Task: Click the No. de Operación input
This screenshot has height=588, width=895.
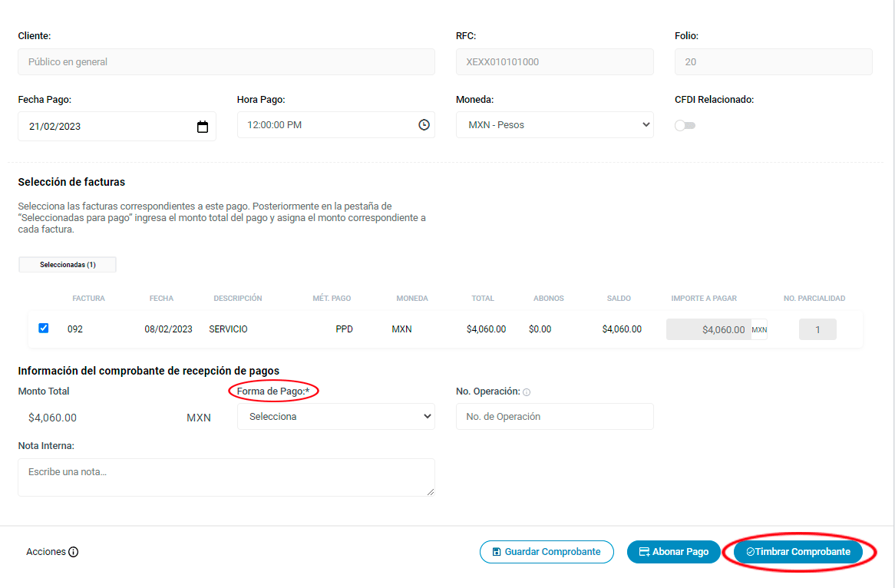Action: click(x=554, y=416)
